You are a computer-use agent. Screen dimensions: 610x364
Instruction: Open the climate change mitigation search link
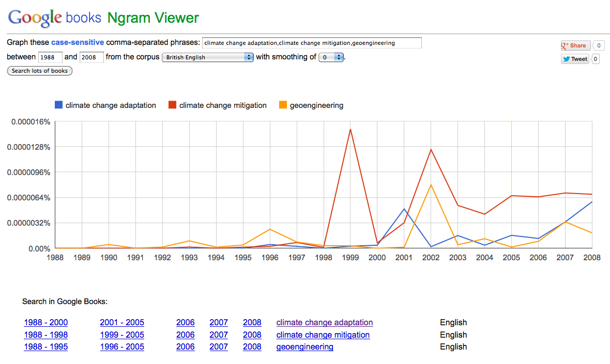click(x=323, y=335)
